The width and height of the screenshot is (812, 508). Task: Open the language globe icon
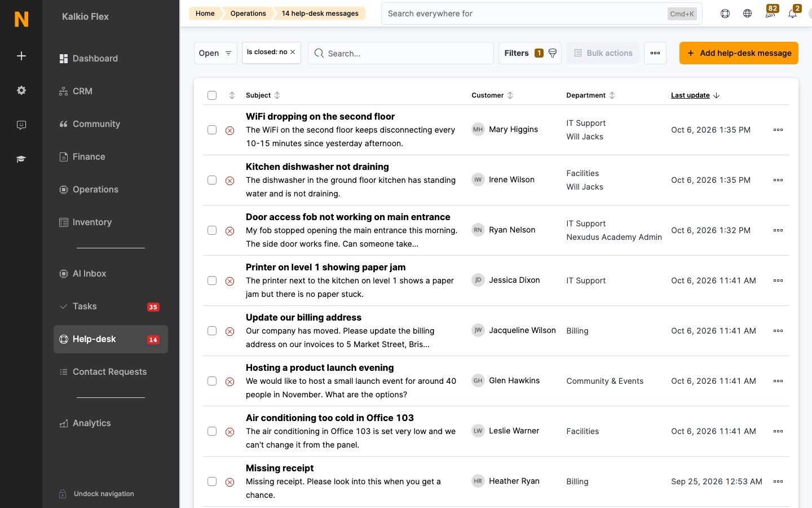pos(747,14)
